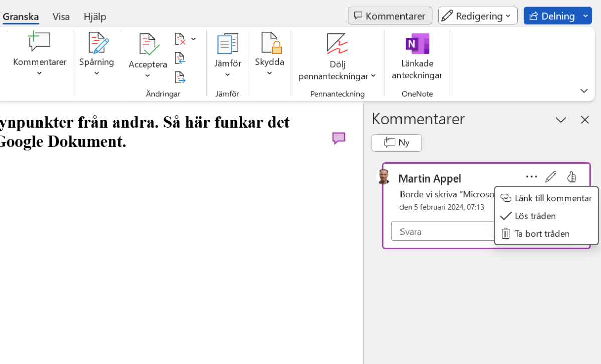Click the Kommentarer ribbon icon
Viewport: 601px width, 364px height.
(39, 42)
